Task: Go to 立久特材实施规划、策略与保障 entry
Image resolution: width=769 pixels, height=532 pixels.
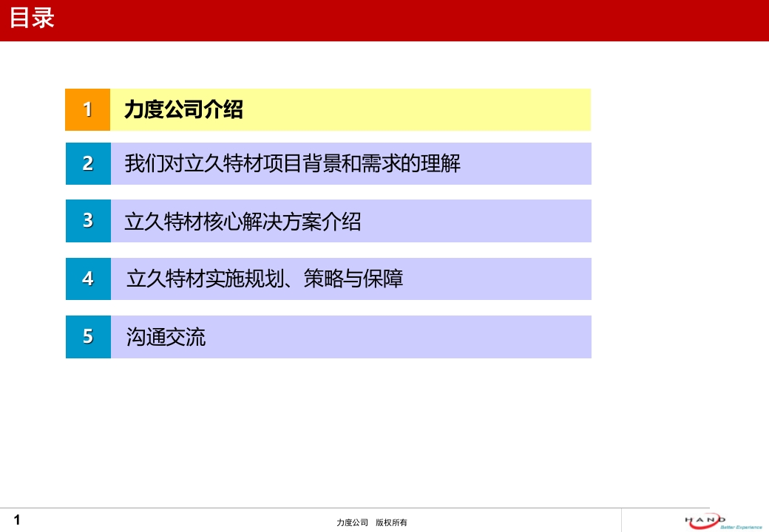Action: 265,279
